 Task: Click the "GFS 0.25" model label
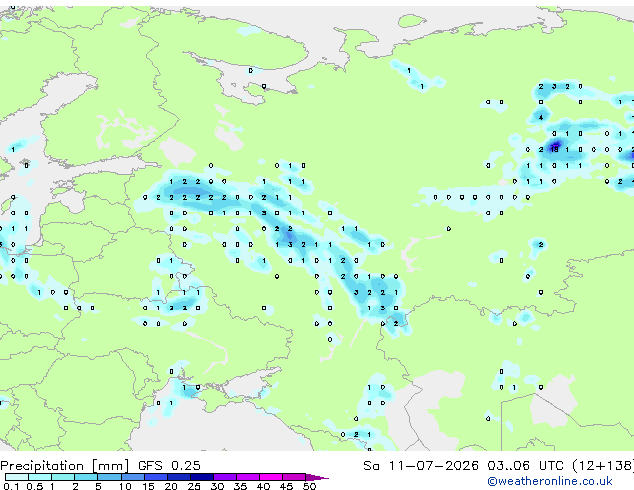(x=169, y=466)
